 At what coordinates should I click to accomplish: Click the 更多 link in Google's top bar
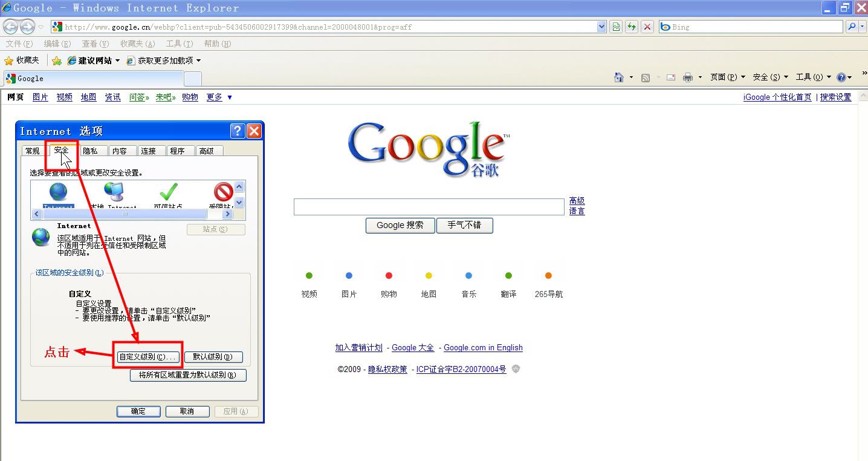click(x=215, y=97)
